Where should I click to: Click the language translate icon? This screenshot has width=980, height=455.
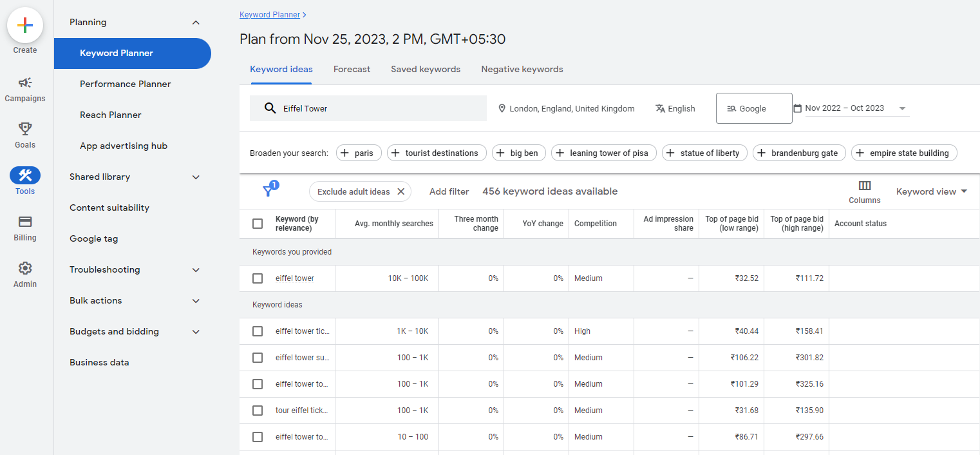(x=660, y=108)
